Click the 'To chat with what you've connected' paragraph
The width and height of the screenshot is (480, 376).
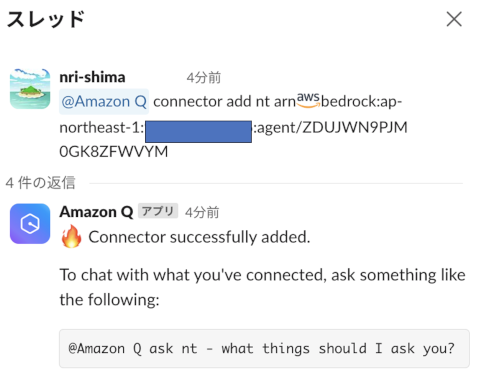coord(263,287)
